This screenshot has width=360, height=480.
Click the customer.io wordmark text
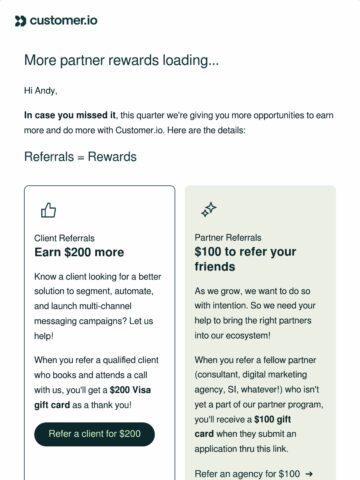point(64,21)
